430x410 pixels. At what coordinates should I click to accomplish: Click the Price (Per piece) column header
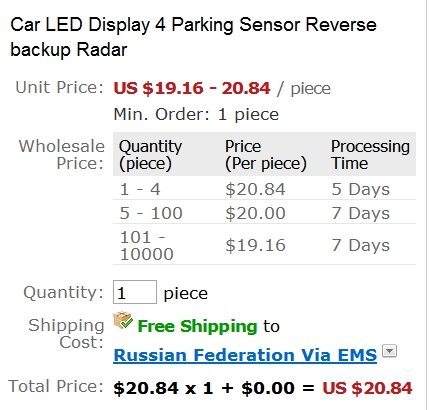click(x=266, y=155)
